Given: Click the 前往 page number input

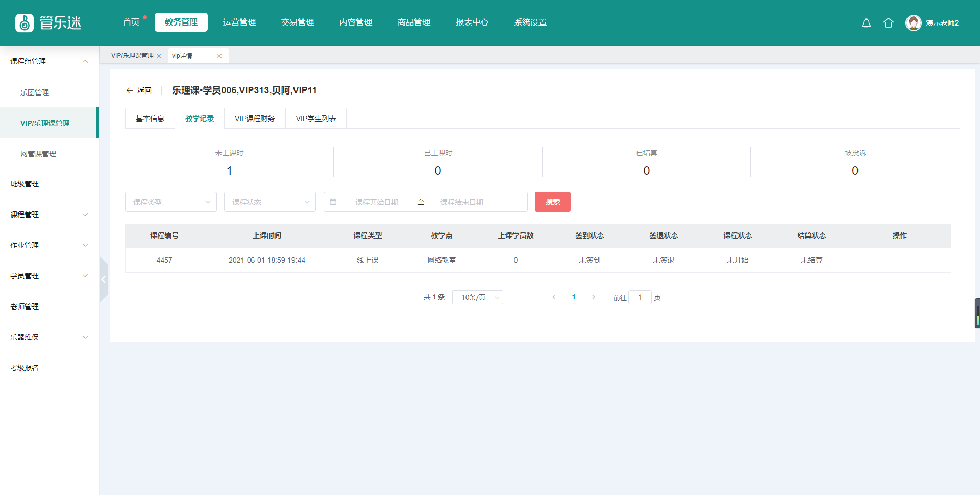Looking at the screenshot, I should [640, 297].
